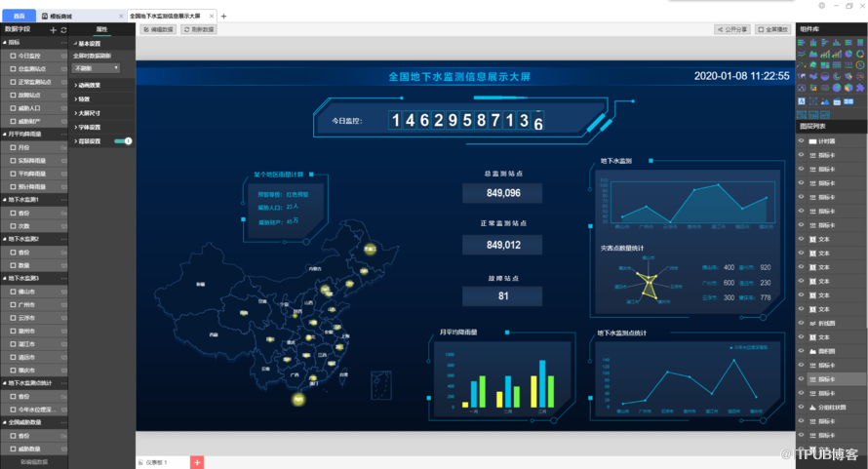Check the 今日监控 field checkbox
This screenshot has height=469, width=868.
(11, 56)
